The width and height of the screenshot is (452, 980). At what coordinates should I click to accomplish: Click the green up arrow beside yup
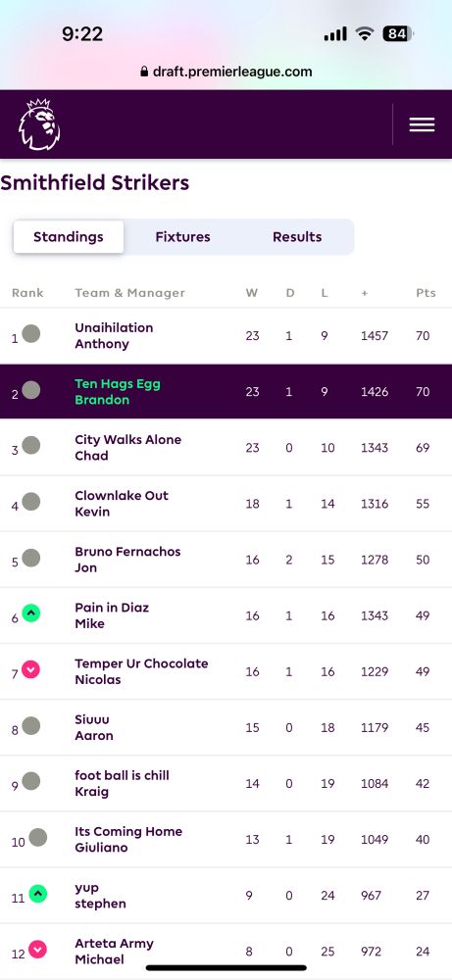pyautogui.click(x=38, y=894)
